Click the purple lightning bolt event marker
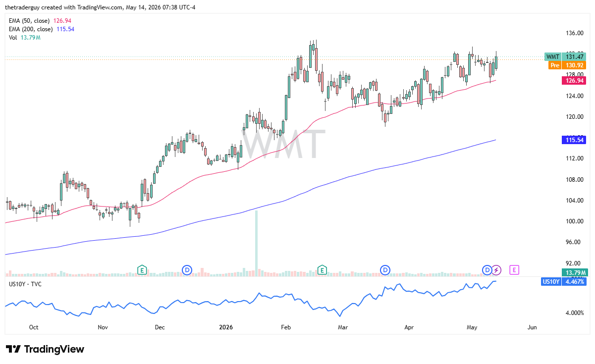Screen dimensions: 595x364 click(497, 270)
